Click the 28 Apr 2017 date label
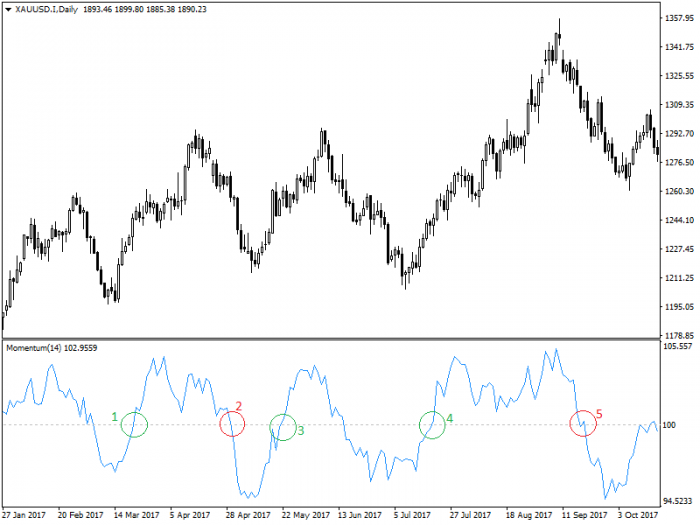The width and height of the screenshot is (700, 525). 248,515
